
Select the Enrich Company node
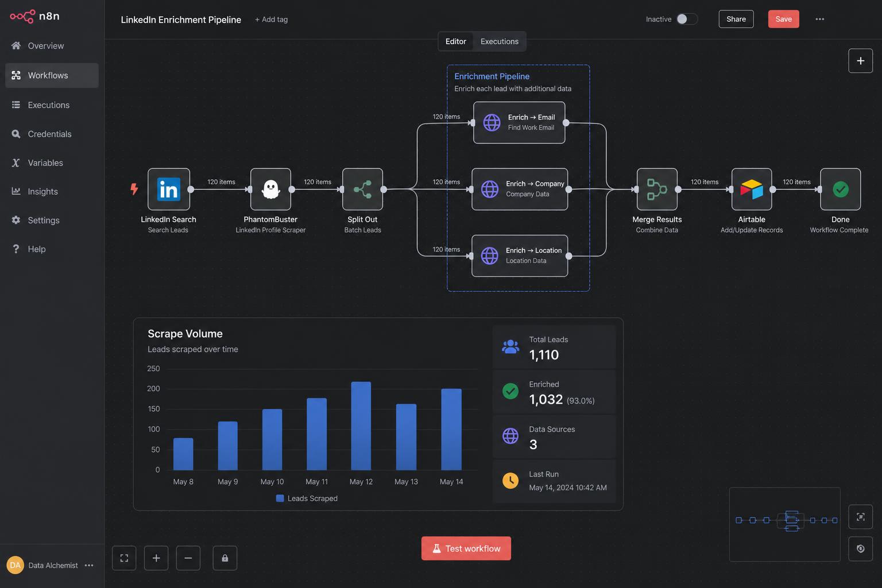click(x=520, y=189)
